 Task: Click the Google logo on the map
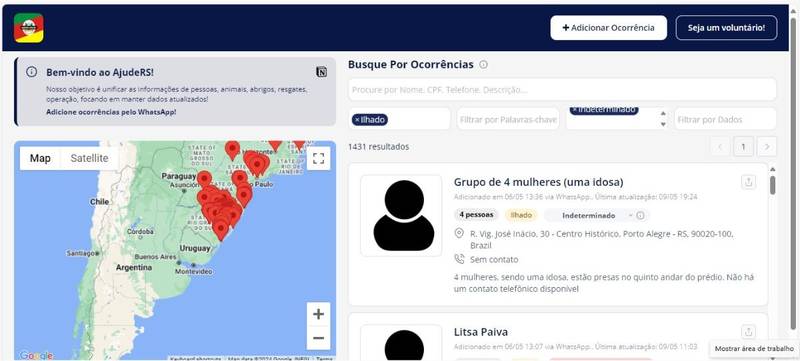tap(36, 355)
